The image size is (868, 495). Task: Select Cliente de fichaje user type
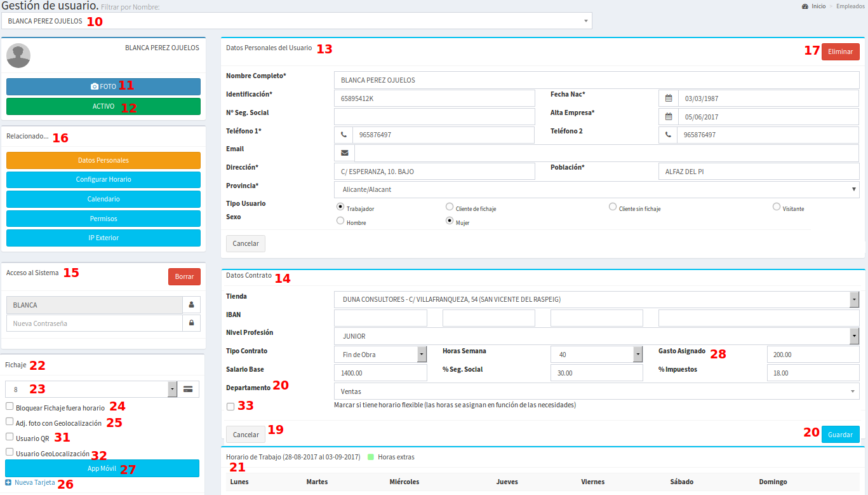coord(450,207)
